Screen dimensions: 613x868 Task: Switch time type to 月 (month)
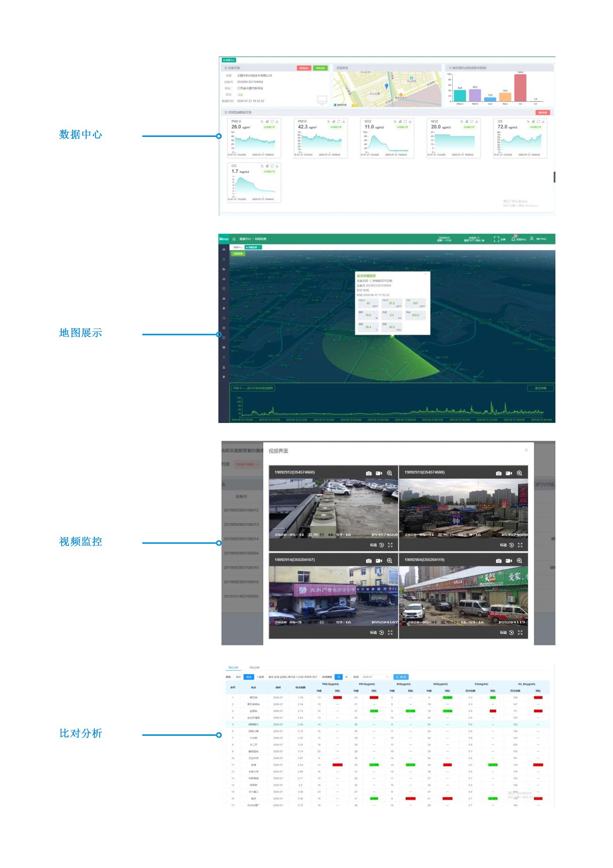click(x=339, y=677)
